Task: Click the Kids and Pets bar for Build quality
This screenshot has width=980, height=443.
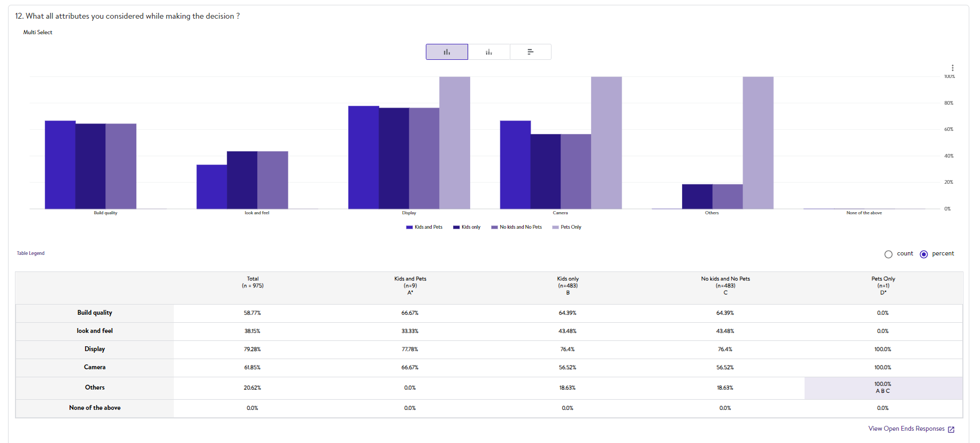Action: coord(60,165)
